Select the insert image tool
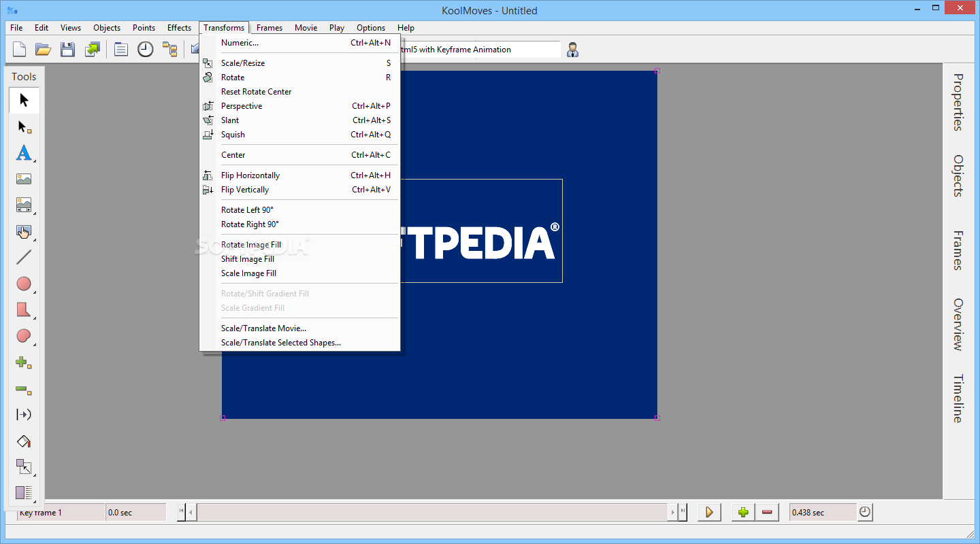 (x=24, y=179)
